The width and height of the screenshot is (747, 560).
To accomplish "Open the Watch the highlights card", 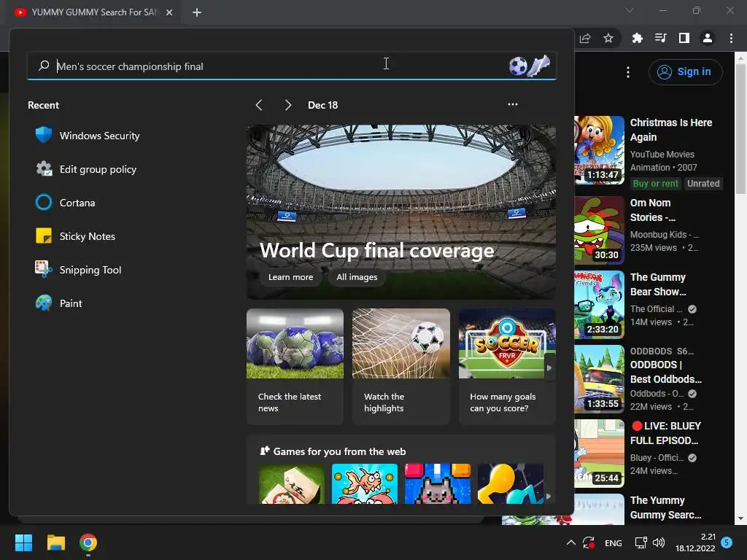I will (x=400, y=366).
